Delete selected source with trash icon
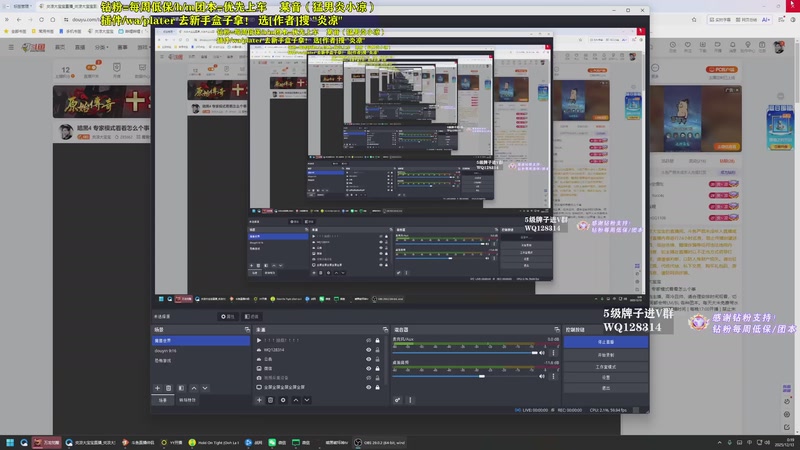800x450 pixels. coord(271,400)
